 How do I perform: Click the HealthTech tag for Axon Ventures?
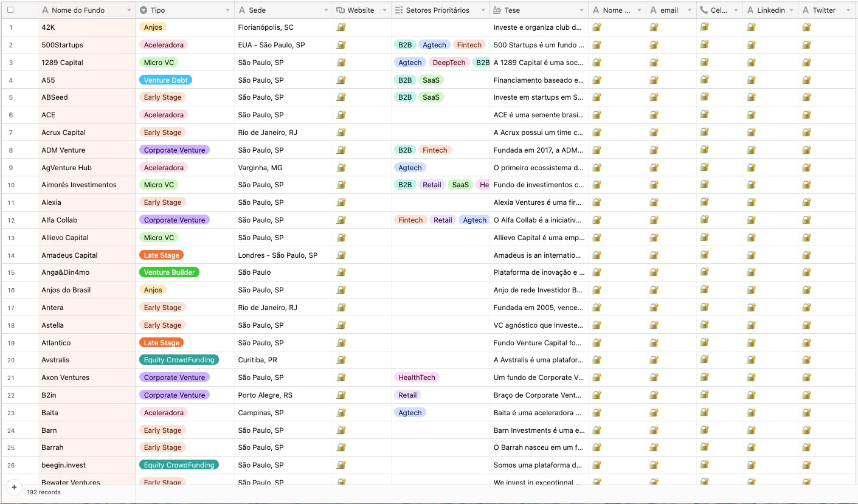[x=417, y=378]
